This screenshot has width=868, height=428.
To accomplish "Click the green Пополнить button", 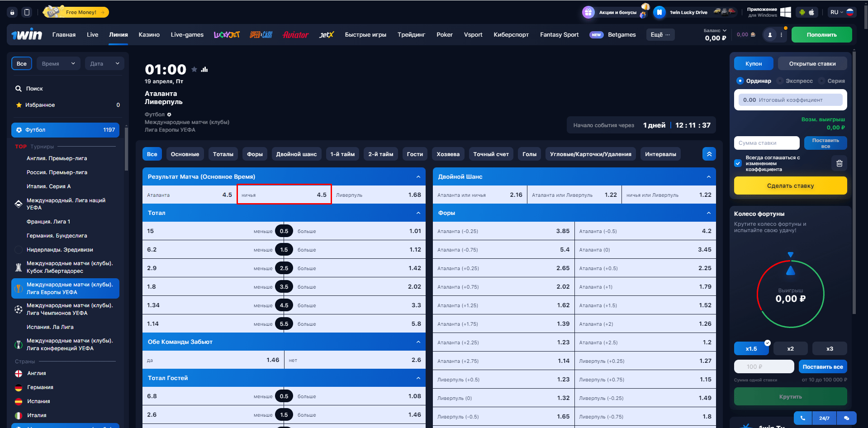I will 821,35.
